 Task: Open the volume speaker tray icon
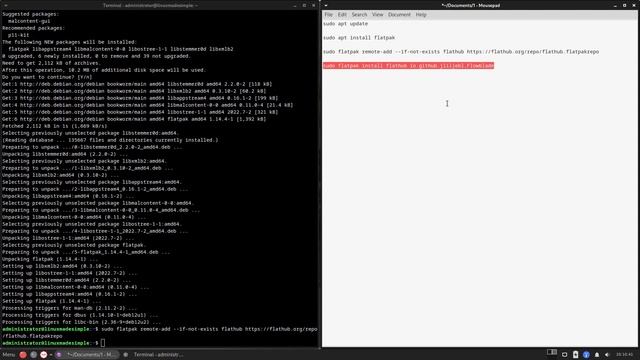[x=607, y=355]
